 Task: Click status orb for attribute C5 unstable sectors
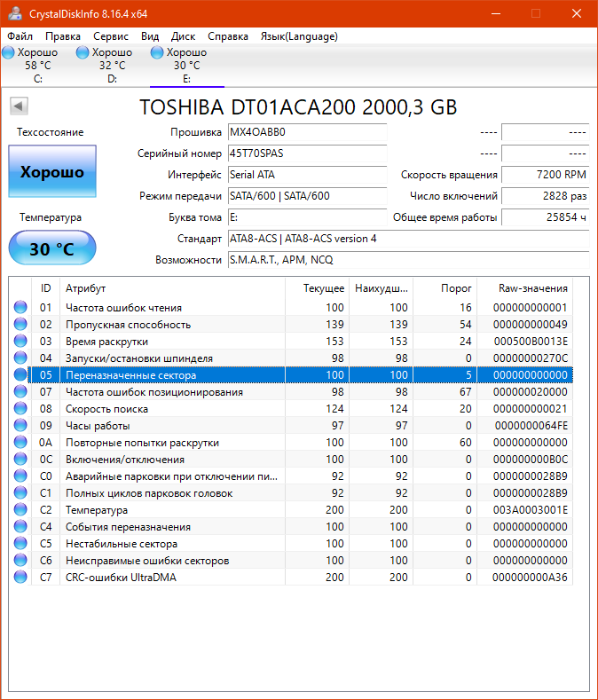point(20,543)
